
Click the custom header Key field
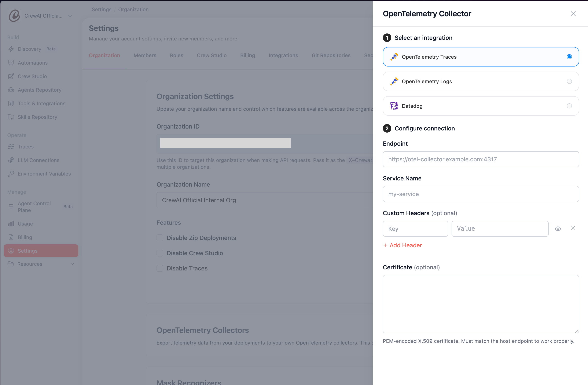[415, 229]
